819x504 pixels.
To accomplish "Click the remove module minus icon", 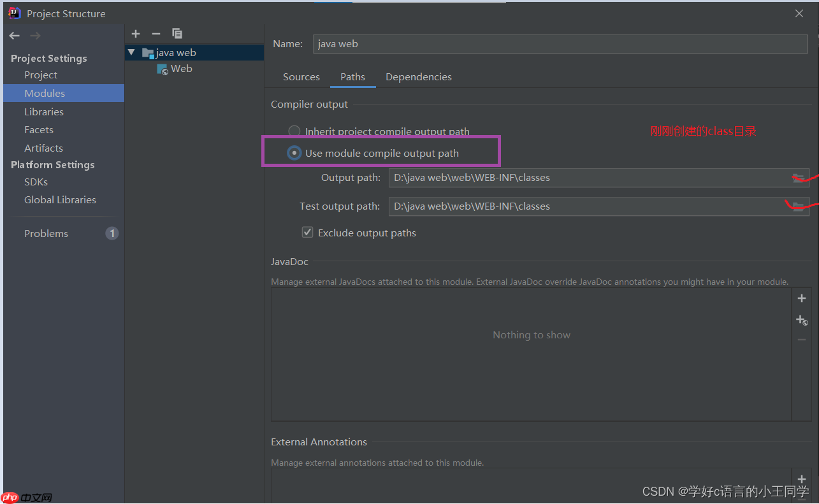I will [x=156, y=34].
